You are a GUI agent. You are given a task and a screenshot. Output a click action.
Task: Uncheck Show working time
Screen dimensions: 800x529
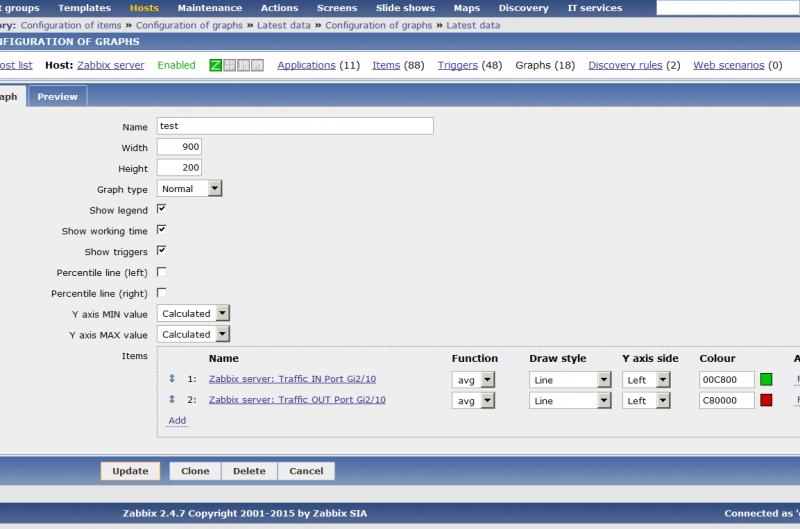161,230
